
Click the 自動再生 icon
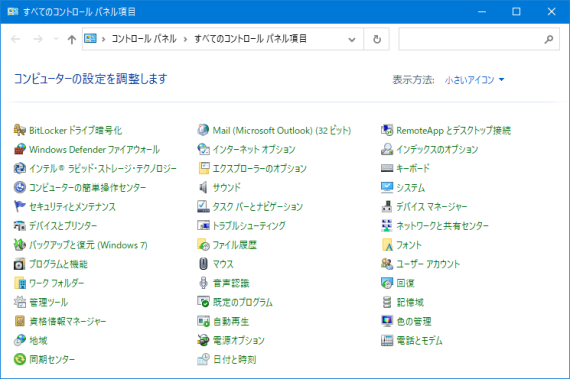click(x=203, y=321)
